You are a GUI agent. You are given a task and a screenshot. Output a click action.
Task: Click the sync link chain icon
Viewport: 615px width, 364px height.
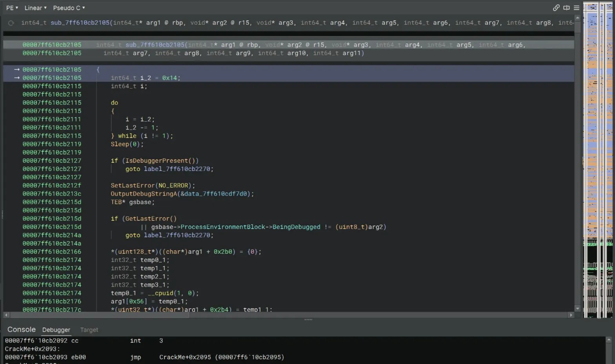(x=556, y=8)
